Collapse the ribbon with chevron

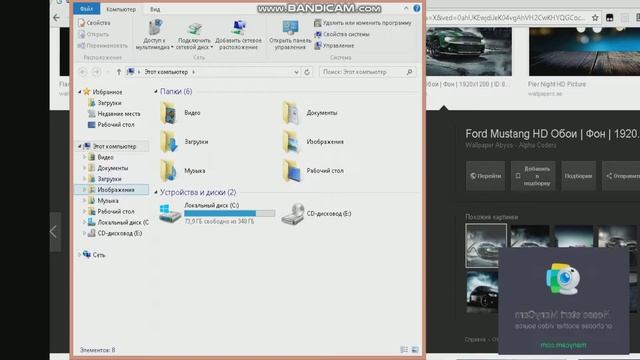[406, 8]
